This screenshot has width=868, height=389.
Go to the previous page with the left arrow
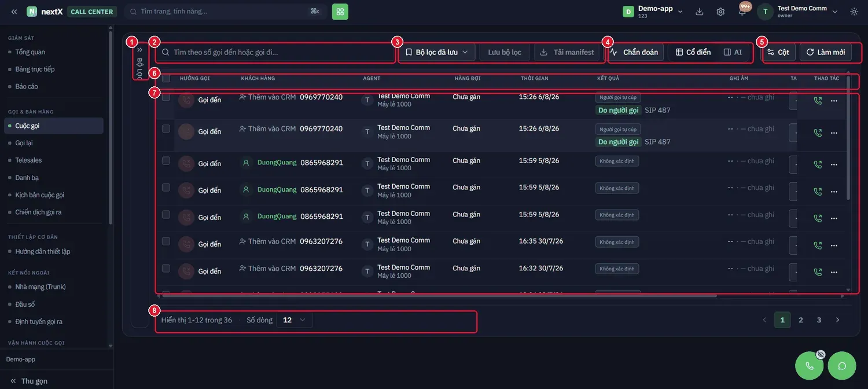(x=764, y=320)
